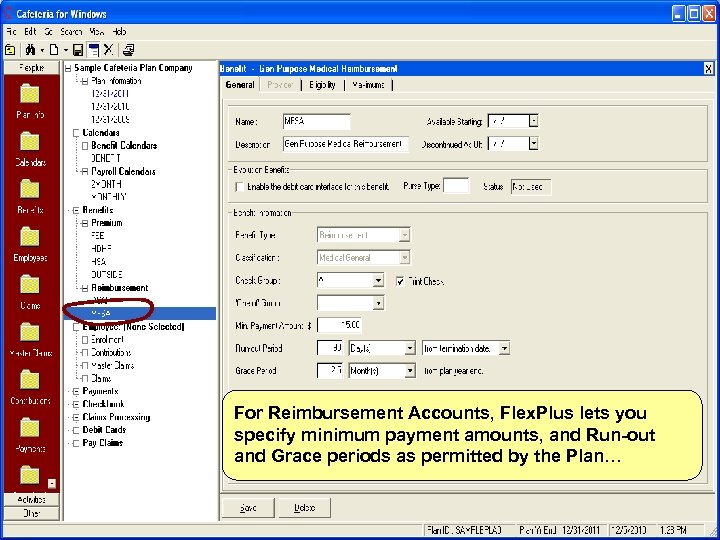Toggle the form view toolbar icon

tap(94, 50)
